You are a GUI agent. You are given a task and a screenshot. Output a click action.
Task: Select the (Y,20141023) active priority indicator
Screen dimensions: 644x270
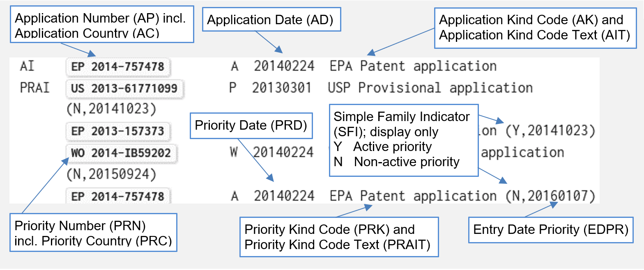550,131
